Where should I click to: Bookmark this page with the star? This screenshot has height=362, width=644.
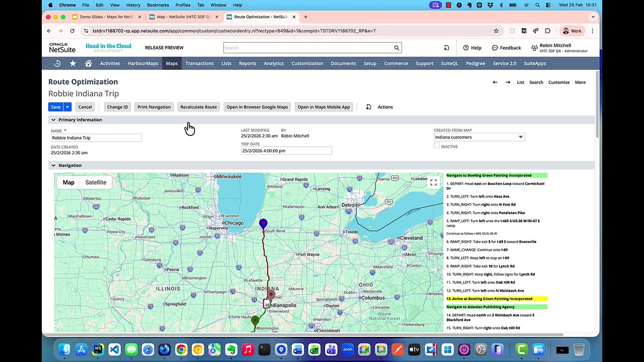click(x=496, y=31)
